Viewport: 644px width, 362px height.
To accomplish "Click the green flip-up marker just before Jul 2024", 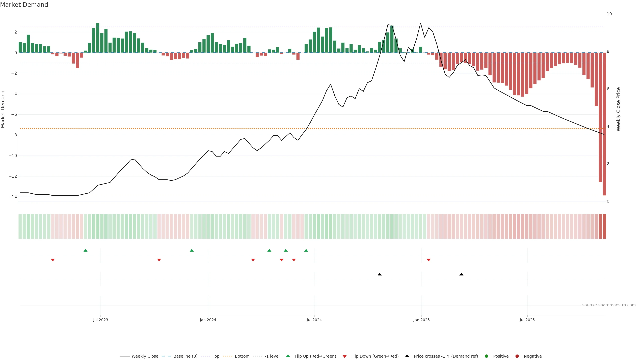I will tap(306, 250).
